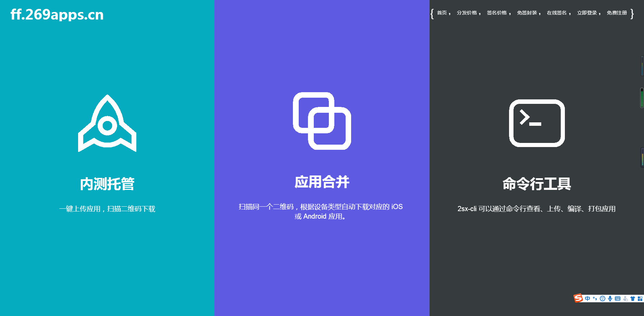Open the soft keyboard icon
Image resolution: width=644 pixels, height=316 pixels.
tap(618, 299)
